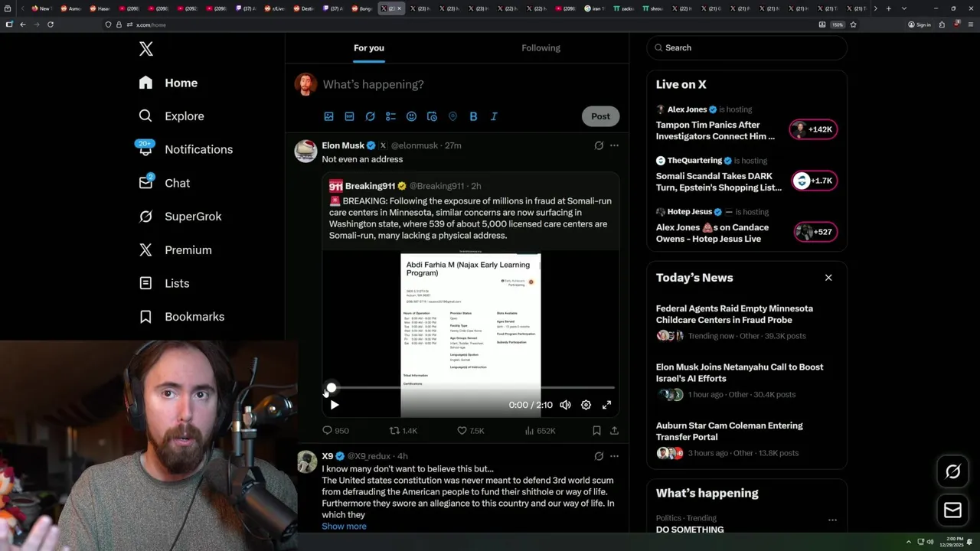Go back in browser navigation

pos(23,24)
